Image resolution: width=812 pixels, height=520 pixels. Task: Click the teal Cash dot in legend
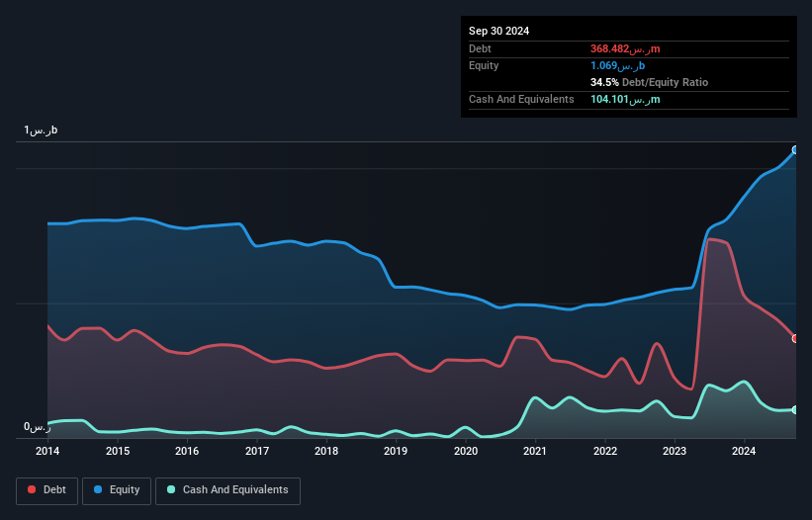(171, 490)
